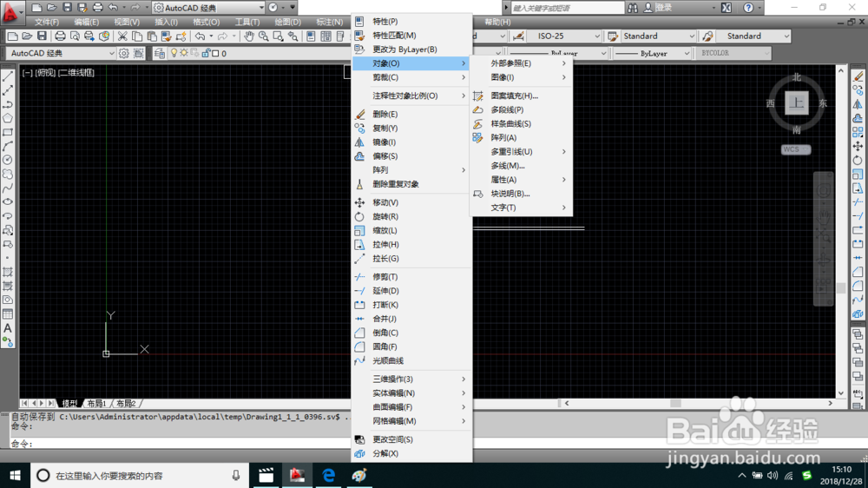Click the Open file icon in quick access
Image resolution: width=868 pixels, height=488 pixels.
pyautogui.click(x=51, y=8)
